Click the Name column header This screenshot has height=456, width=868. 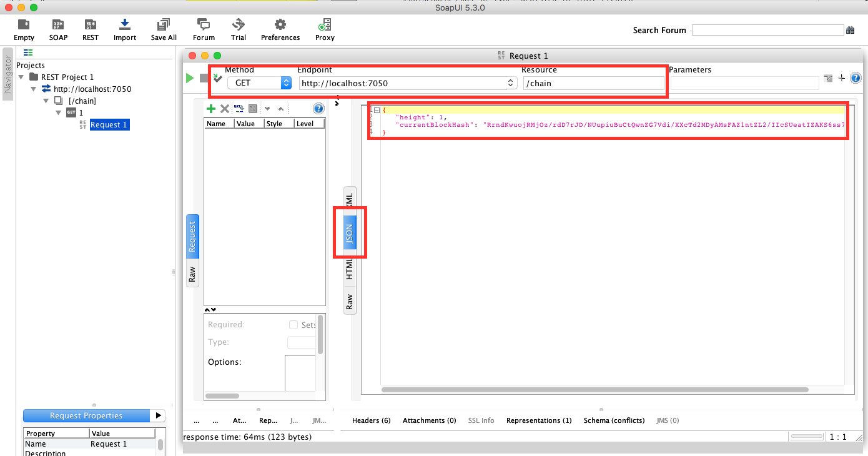(219, 124)
